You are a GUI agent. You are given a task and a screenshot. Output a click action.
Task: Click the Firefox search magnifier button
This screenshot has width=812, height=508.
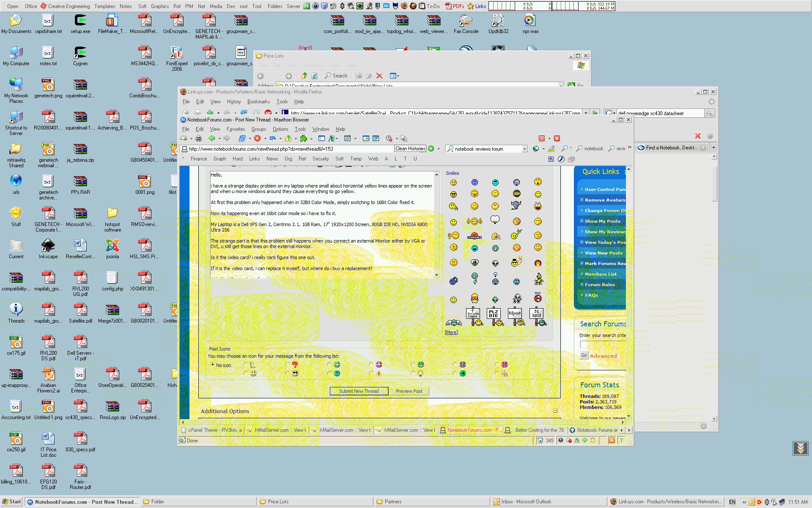coord(709,113)
